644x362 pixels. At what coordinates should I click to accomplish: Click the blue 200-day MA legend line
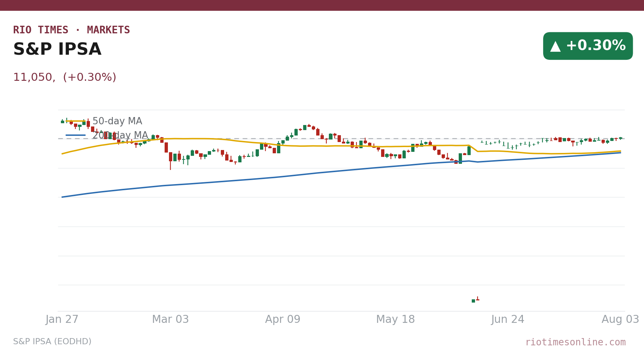(x=76, y=135)
